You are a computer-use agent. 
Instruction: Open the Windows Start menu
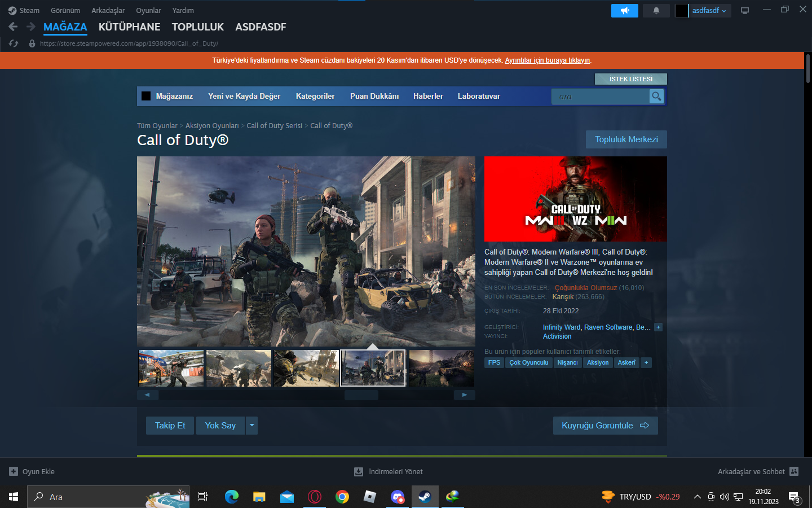tap(14, 497)
